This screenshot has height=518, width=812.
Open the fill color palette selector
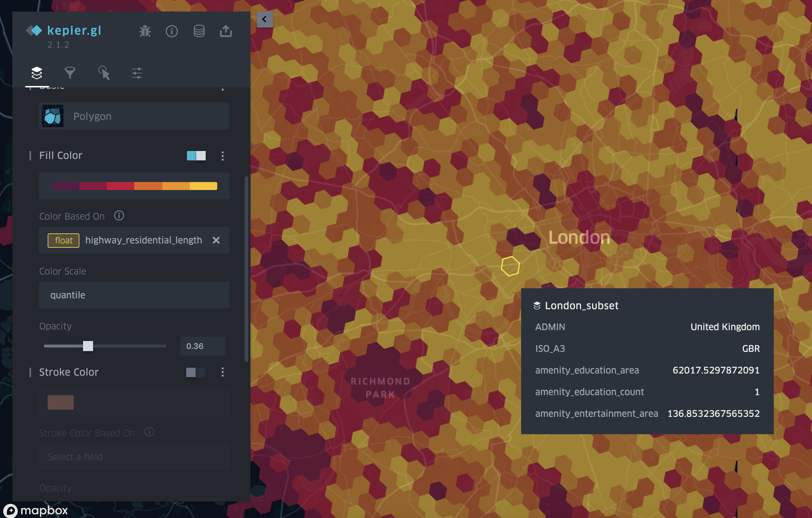click(x=134, y=186)
